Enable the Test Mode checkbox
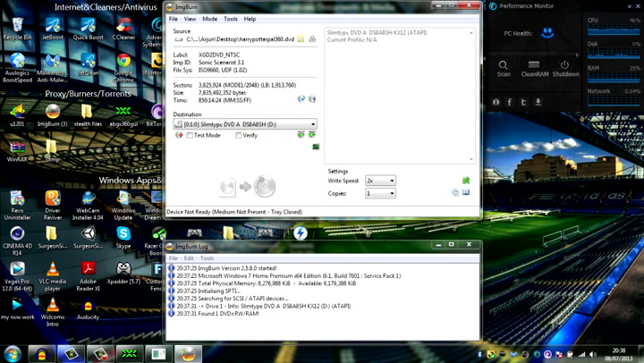The image size is (644, 363). (191, 135)
